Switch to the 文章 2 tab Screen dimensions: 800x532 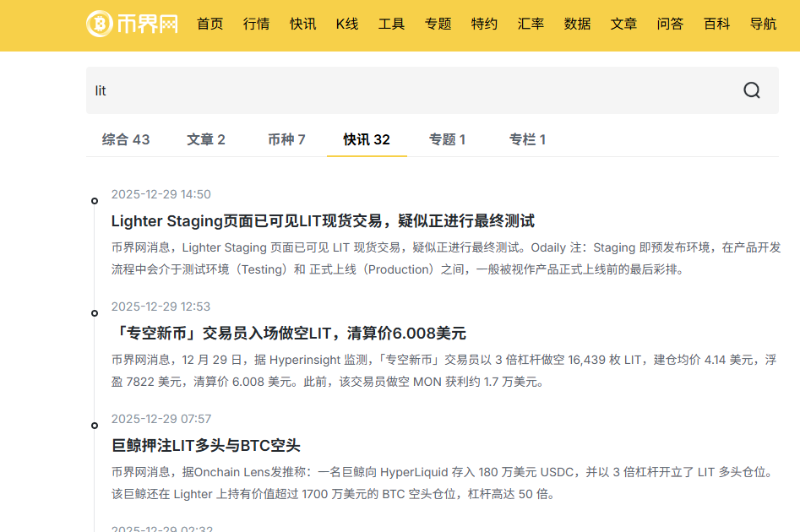(x=206, y=139)
